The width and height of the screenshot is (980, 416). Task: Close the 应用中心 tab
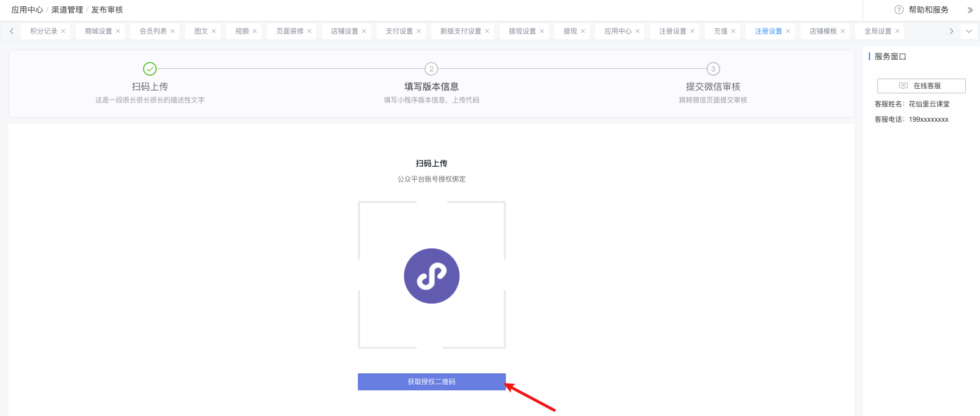tap(638, 31)
